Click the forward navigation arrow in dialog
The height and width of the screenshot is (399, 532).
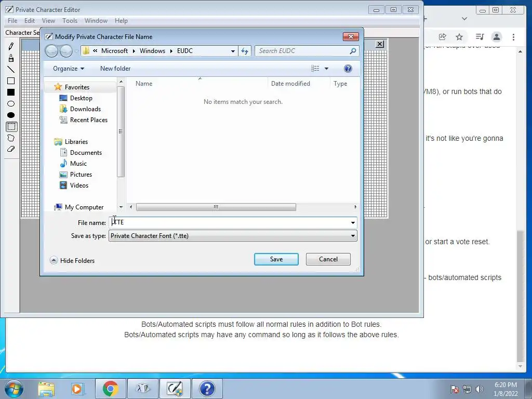tap(66, 51)
